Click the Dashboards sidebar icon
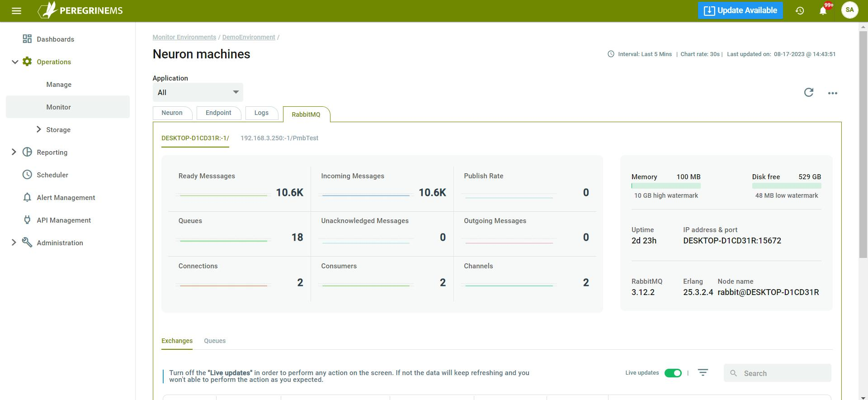Screen dimensions: 868x400 tap(27, 39)
